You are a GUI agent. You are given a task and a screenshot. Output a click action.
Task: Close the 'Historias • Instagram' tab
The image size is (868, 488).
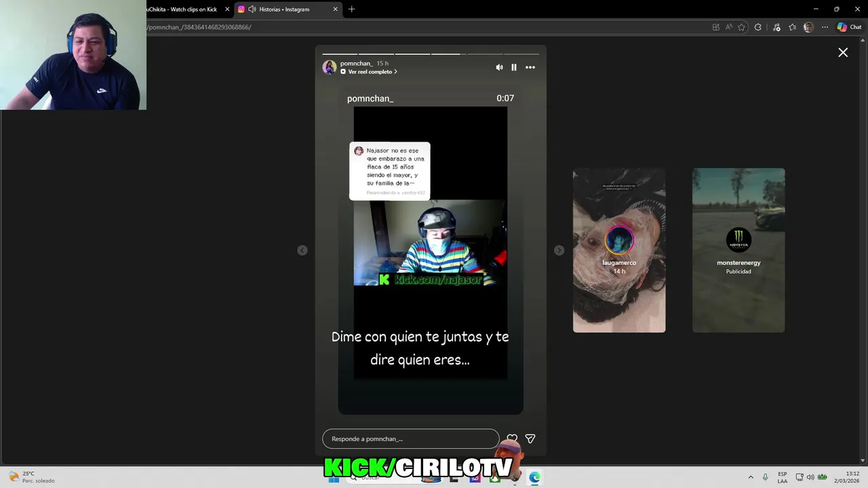pyautogui.click(x=336, y=9)
